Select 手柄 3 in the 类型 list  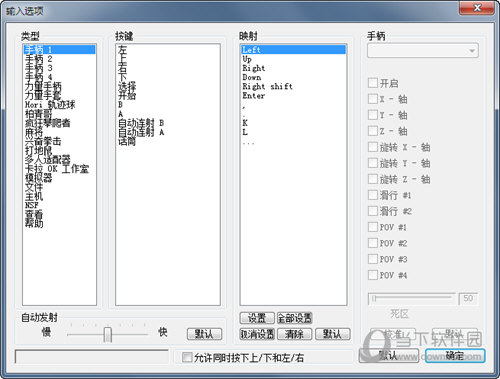click(x=59, y=68)
